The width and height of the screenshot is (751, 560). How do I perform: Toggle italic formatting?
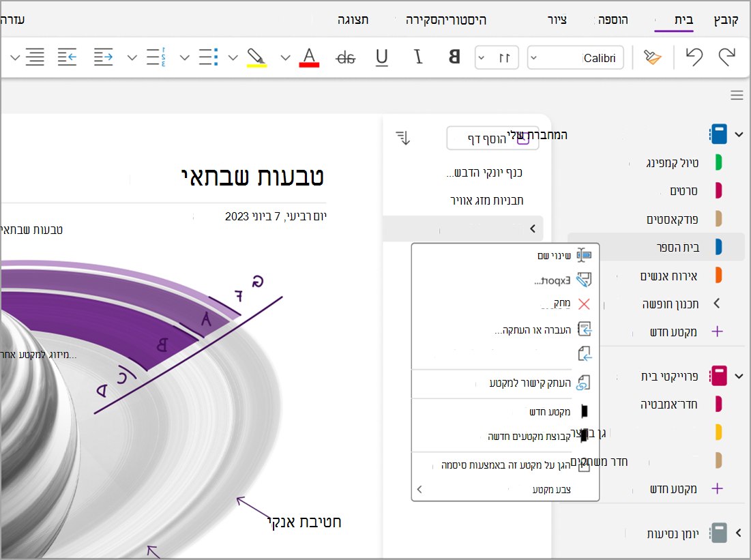click(x=418, y=57)
